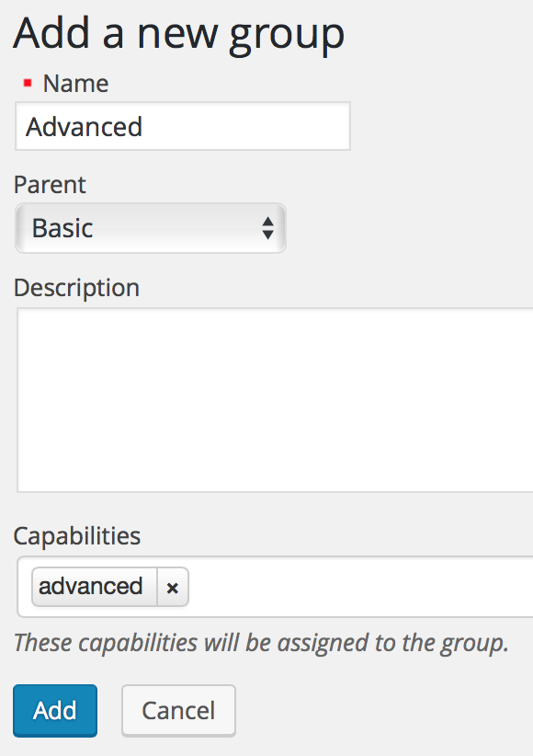
Task: Click the Description text area
Action: [266, 395]
